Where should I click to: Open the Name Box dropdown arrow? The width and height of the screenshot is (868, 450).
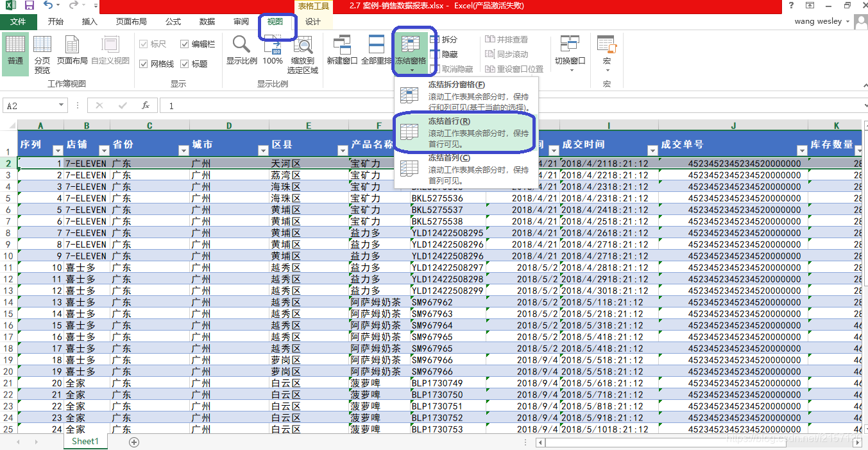pyautogui.click(x=62, y=105)
